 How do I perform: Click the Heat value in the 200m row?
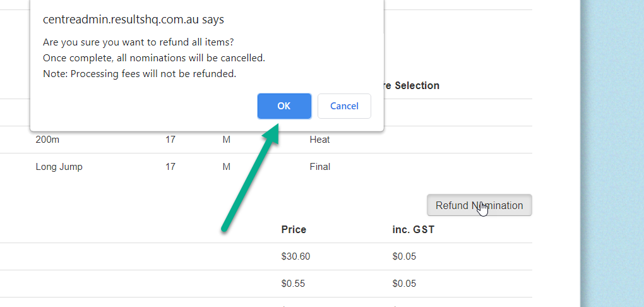click(x=319, y=140)
